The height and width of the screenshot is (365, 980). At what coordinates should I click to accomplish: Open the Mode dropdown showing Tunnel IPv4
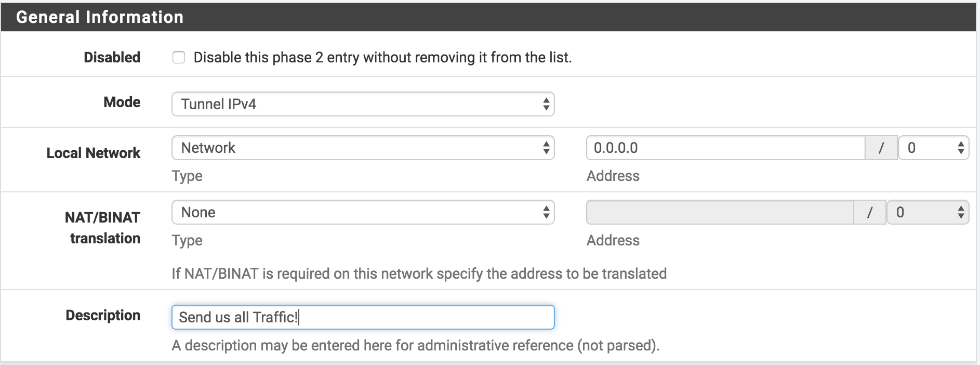pyautogui.click(x=363, y=104)
